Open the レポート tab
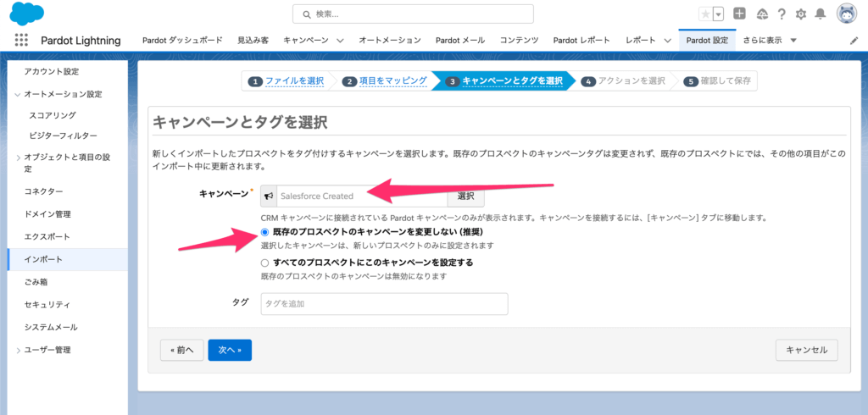This screenshot has height=415, width=868. pyautogui.click(x=641, y=40)
